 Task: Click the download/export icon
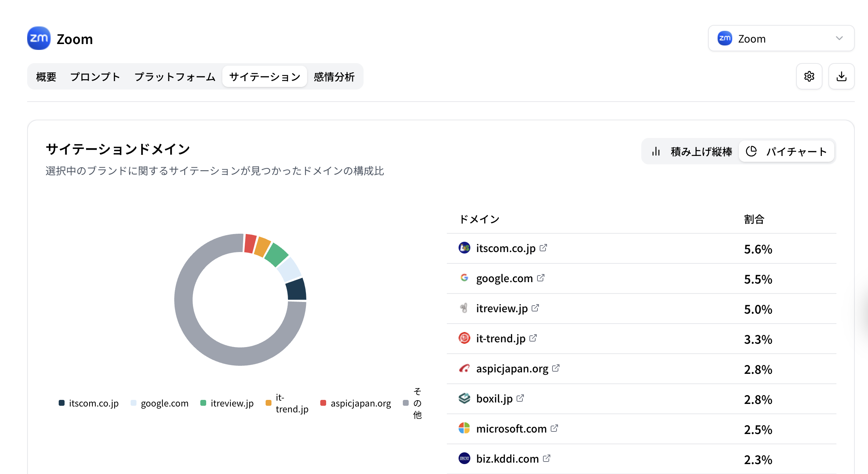point(841,76)
